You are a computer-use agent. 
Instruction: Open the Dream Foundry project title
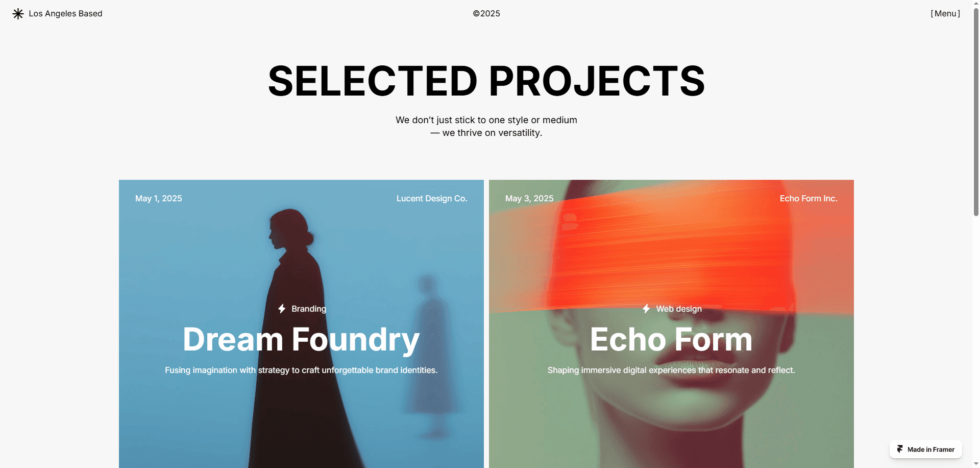(x=301, y=339)
